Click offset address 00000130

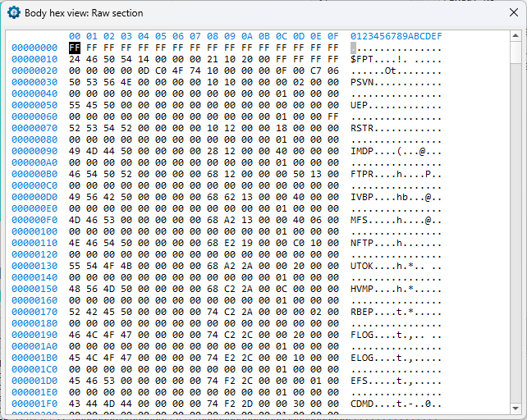tap(34, 266)
